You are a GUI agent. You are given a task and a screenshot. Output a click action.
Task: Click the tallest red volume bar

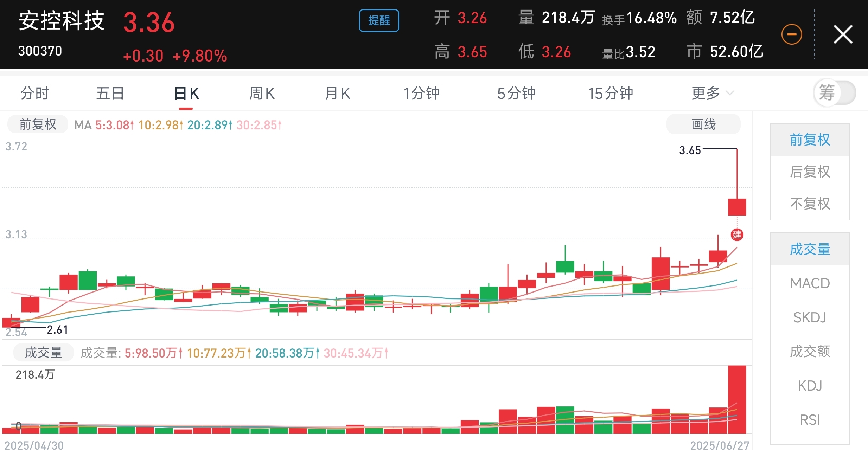[x=737, y=399]
